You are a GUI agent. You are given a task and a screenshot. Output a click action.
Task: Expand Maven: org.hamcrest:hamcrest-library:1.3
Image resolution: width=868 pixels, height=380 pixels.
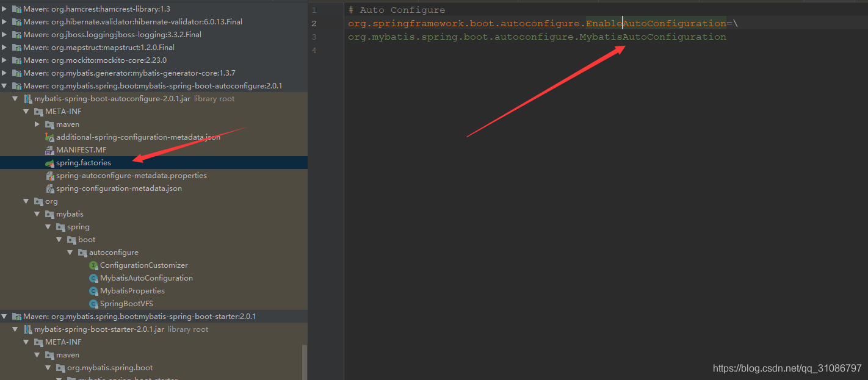click(x=4, y=9)
